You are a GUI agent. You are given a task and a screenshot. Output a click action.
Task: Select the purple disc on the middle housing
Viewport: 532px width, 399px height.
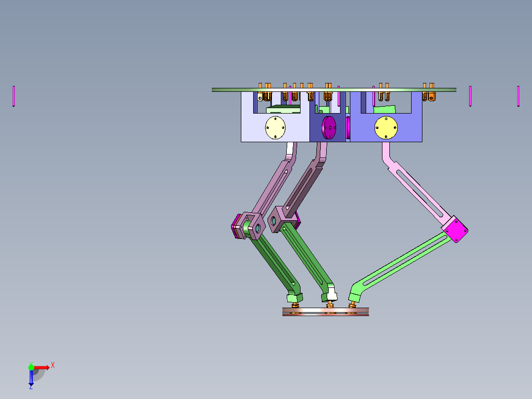point(329,128)
